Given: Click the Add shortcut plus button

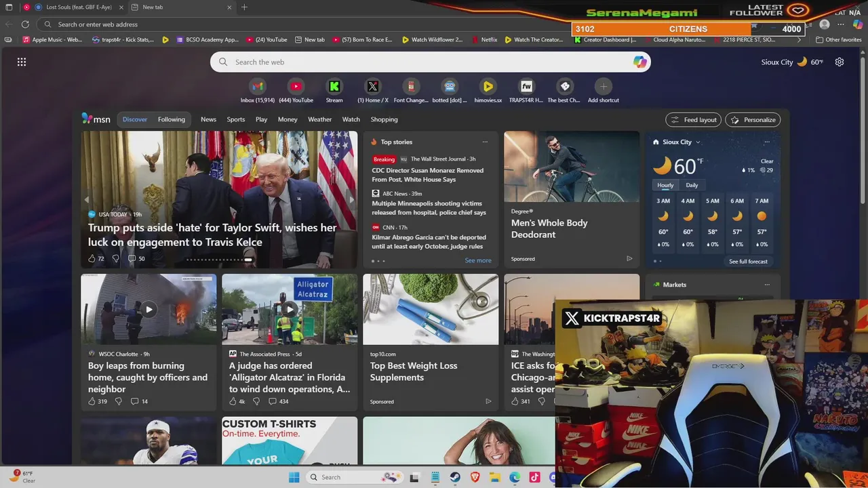Looking at the screenshot, I should click(x=604, y=86).
